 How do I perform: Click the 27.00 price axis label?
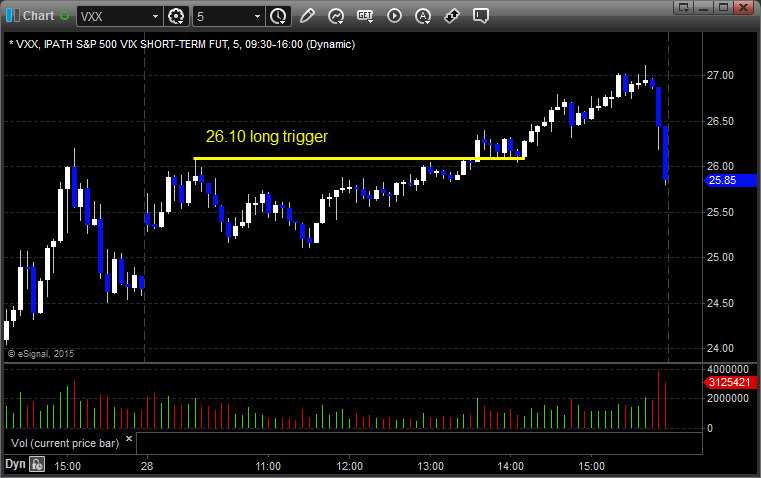720,75
